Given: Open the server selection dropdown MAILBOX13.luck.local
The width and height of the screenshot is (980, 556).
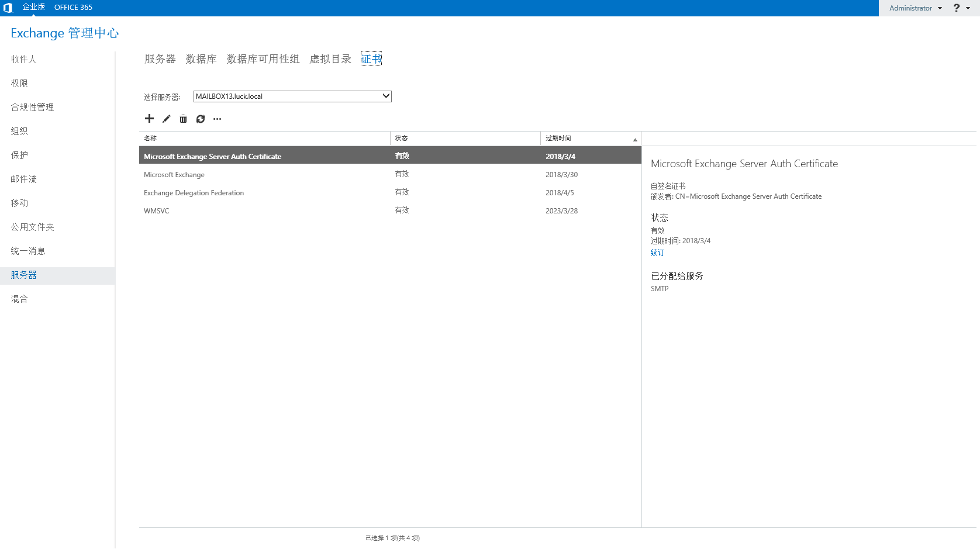Looking at the screenshot, I should (x=292, y=96).
